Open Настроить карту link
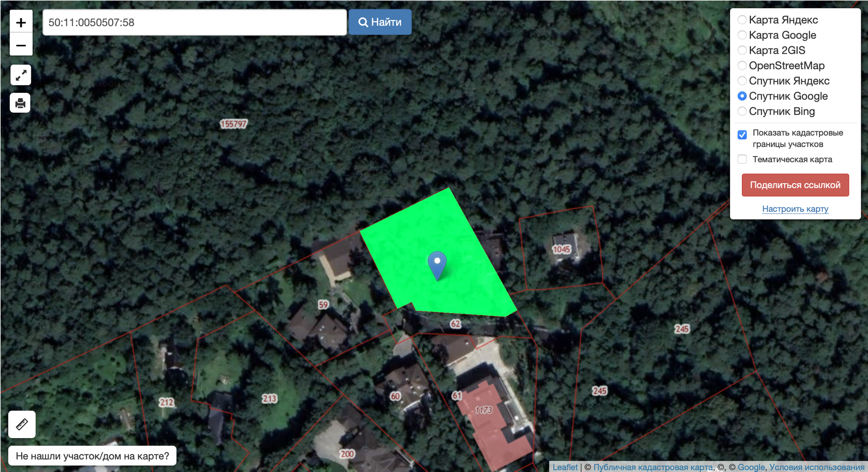This screenshot has height=472, width=868. pyautogui.click(x=795, y=209)
